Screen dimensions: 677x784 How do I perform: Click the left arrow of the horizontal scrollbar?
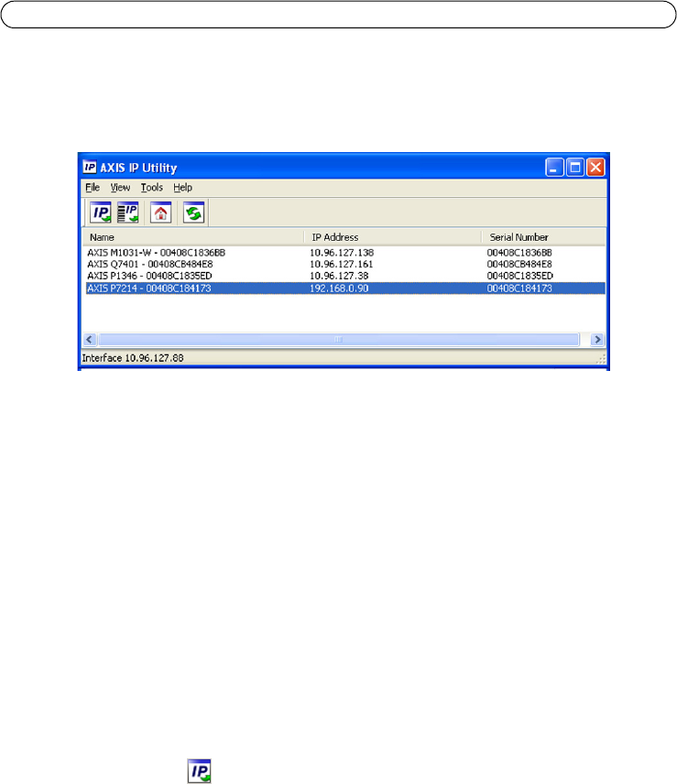[90, 340]
